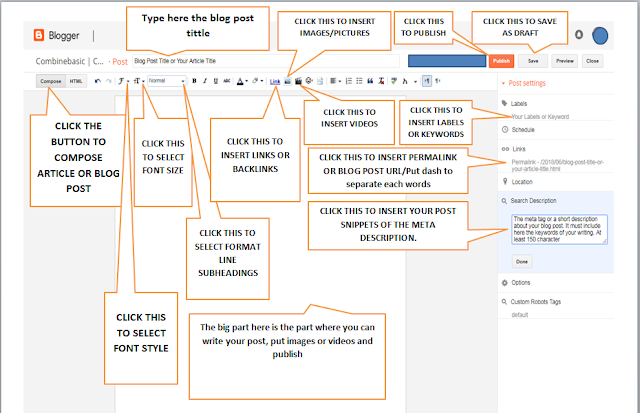The width and height of the screenshot is (640, 413).
Task: Open the text highlight color picker
Action: [x=257, y=81]
